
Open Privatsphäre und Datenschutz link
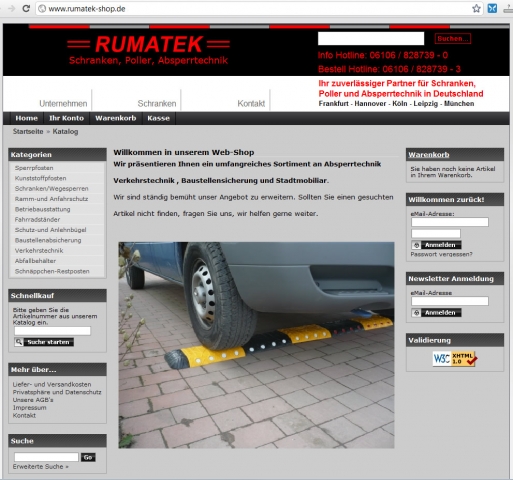click(x=57, y=392)
